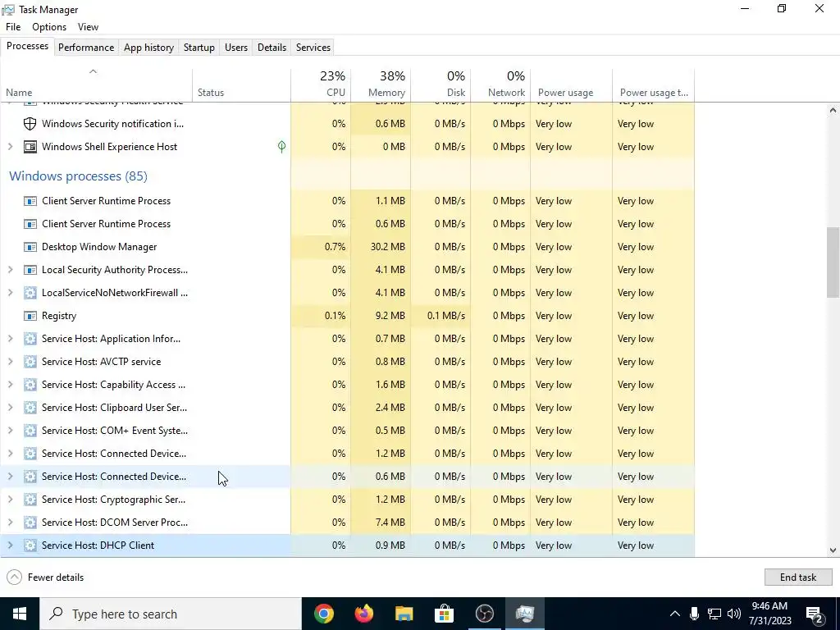Sort by the Network column header
The image size is (840, 630).
point(501,84)
